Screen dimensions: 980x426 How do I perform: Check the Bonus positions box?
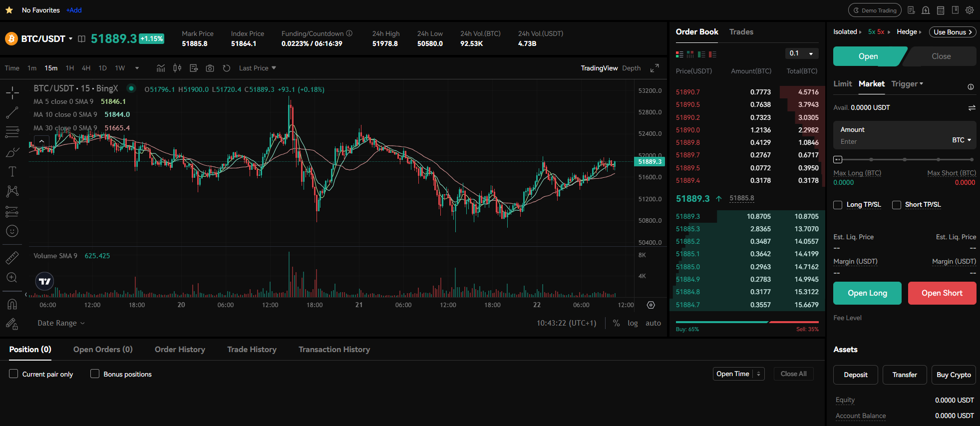point(94,374)
